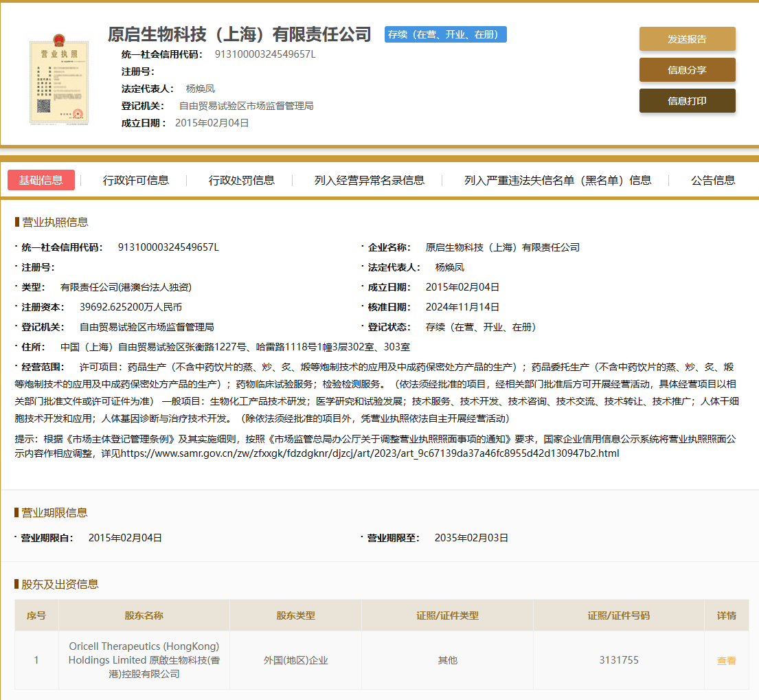Screen dimensions: 759x700
Task: Click the 法定代表人 value in license info section
Action: click(450, 267)
